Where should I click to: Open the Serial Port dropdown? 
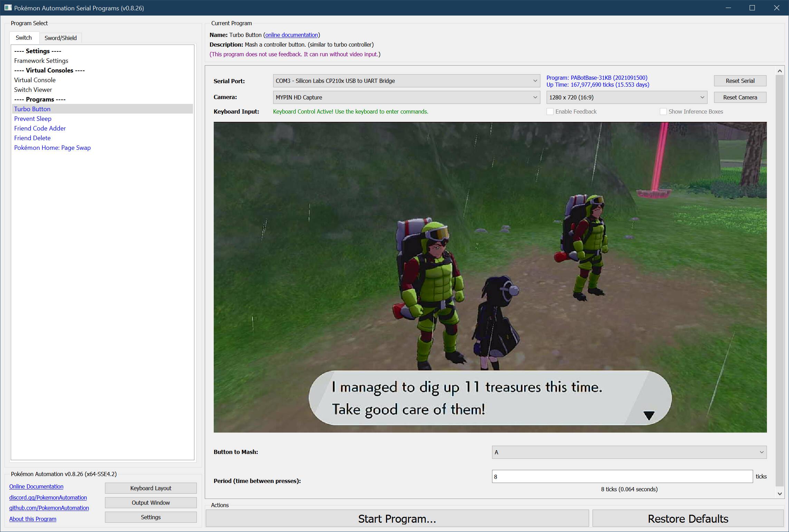click(x=406, y=81)
